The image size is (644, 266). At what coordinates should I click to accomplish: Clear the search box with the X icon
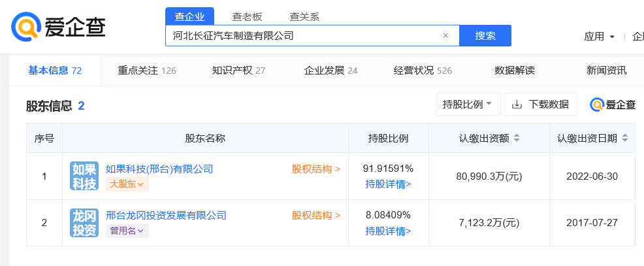445,36
